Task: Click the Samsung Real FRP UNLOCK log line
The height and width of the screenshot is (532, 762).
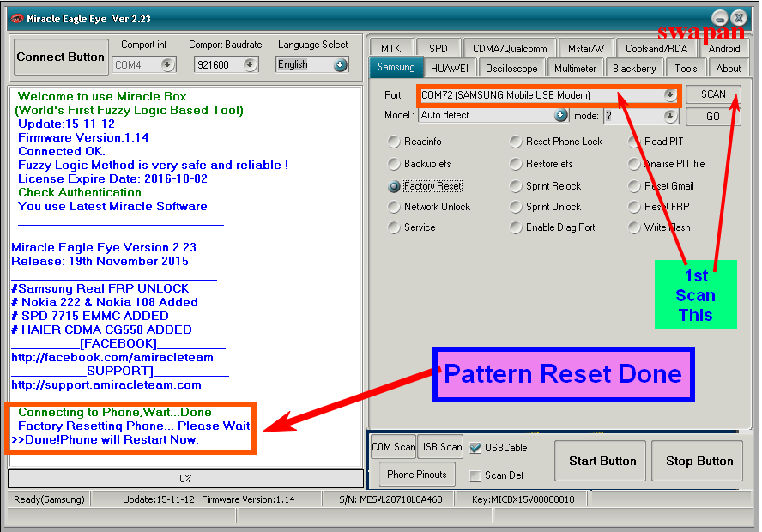Action: point(100,288)
